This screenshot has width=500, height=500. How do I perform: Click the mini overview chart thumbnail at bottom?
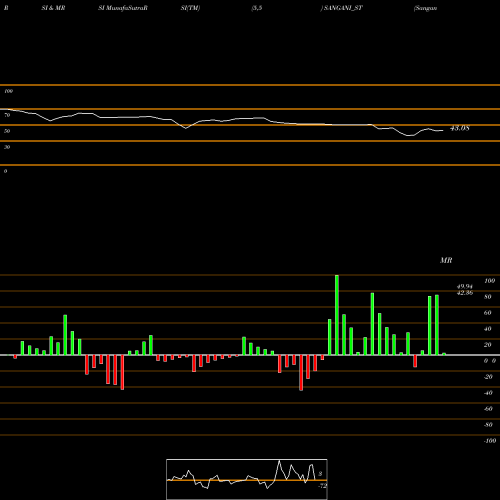coord(247,479)
